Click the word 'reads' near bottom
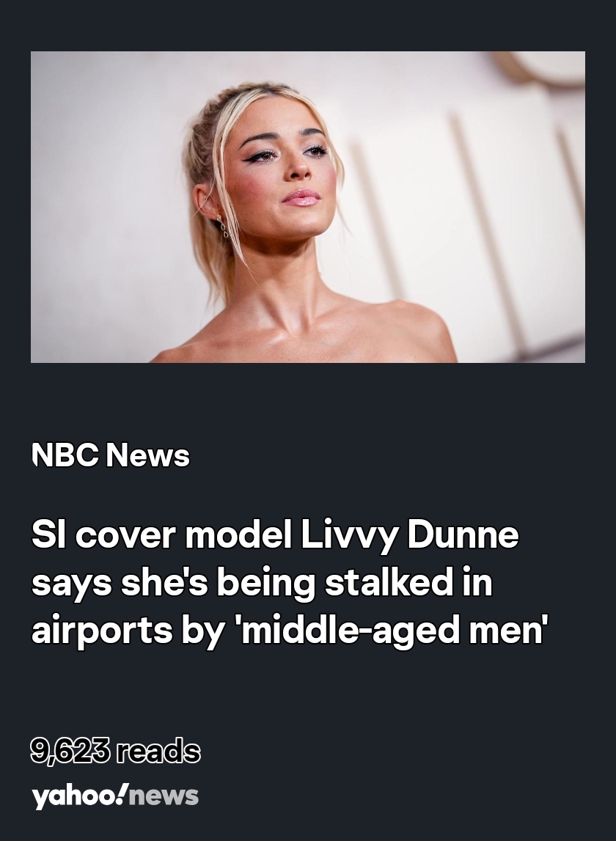 click(158, 750)
